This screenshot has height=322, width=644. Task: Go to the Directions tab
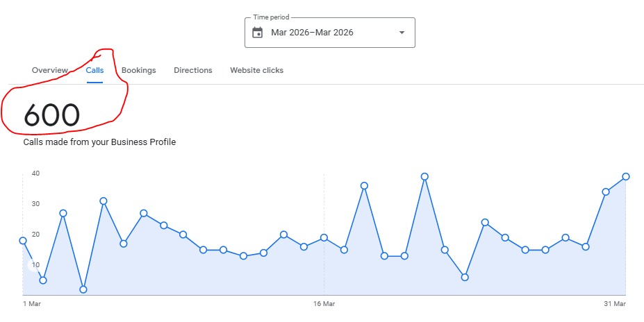tap(193, 70)
